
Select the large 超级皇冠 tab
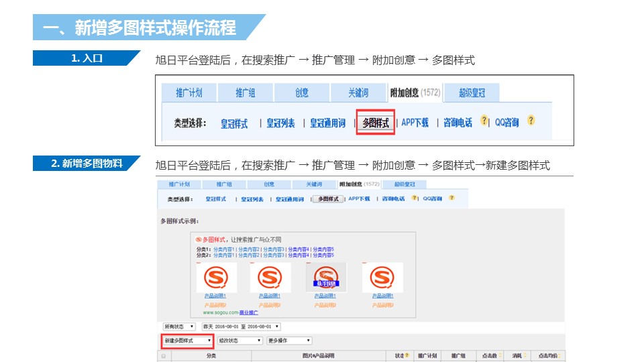point(472,93)
